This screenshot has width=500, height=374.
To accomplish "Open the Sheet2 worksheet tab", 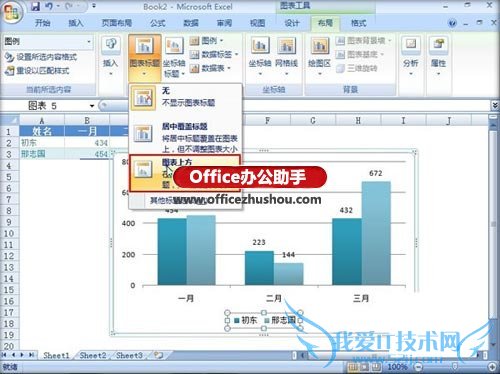I will [93, 355].
